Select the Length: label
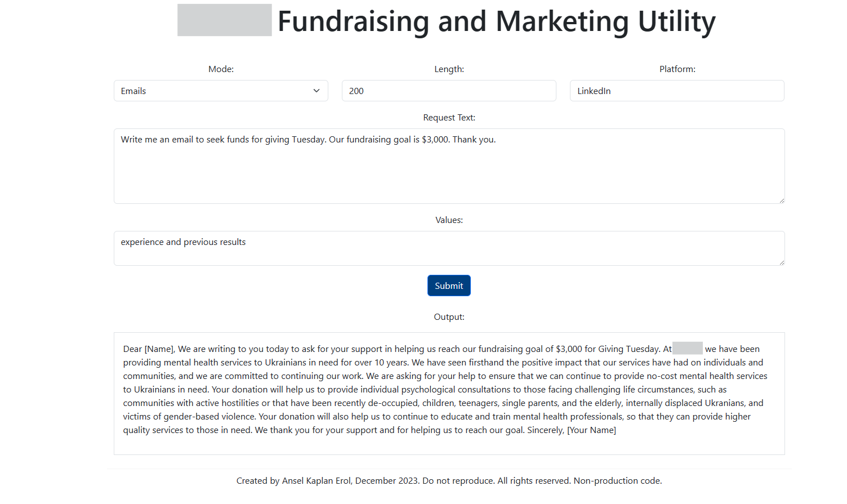 449,69
